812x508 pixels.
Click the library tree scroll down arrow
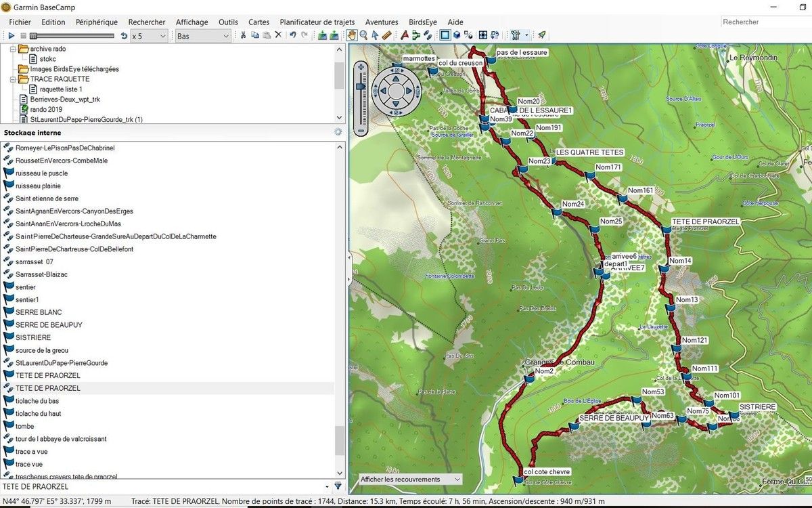pos(340,118)
